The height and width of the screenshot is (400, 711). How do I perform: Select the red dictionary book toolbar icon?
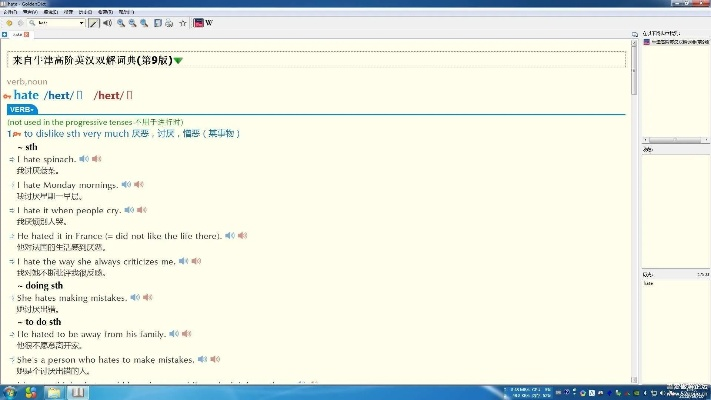tap(199, 23)
